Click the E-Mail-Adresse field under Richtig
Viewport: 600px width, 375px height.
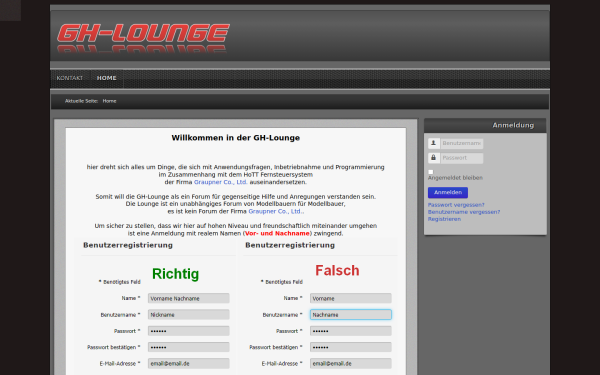point(189,364)
